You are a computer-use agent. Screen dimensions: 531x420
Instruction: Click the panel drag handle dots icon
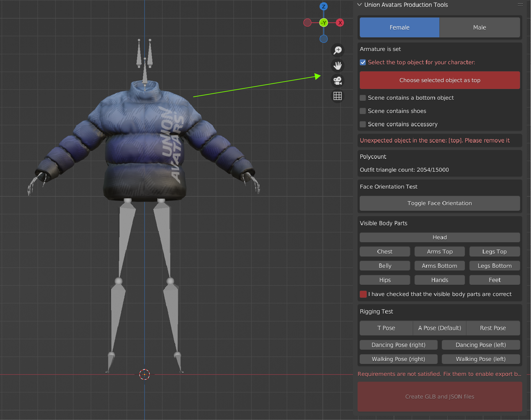(x=520, y=5)
